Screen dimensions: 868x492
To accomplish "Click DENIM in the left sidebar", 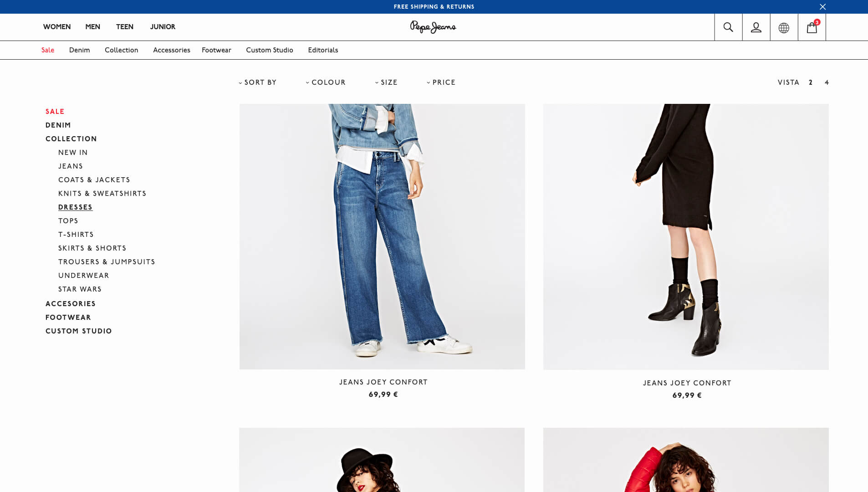I will click(x=58, y=125).
